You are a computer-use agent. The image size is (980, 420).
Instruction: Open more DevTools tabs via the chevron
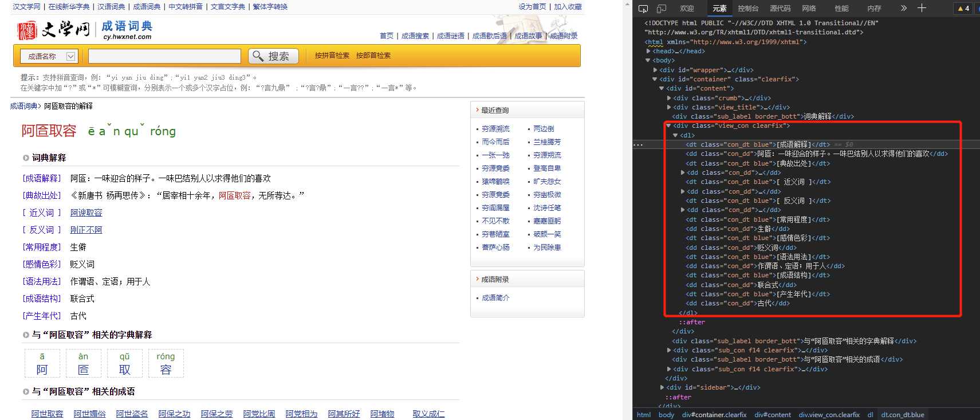[904, 8]
